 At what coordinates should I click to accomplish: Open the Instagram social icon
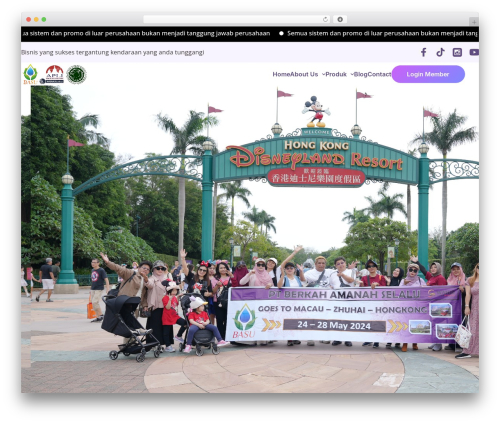pos(457,52)
